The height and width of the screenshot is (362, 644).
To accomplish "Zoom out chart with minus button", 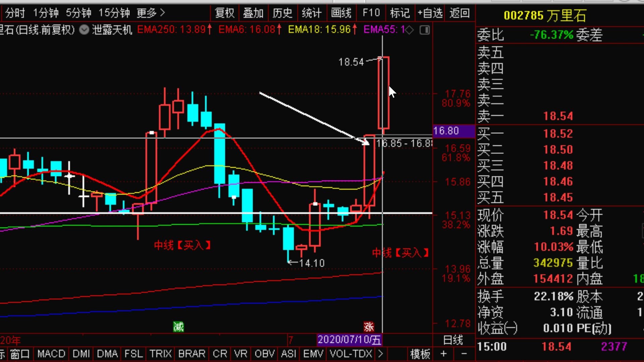I will point(464,354).
